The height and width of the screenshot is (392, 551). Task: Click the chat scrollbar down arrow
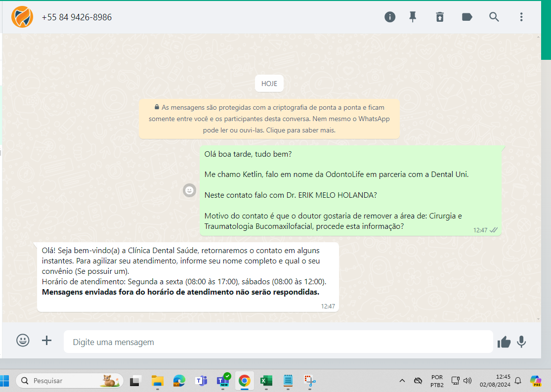coord(538,319)
